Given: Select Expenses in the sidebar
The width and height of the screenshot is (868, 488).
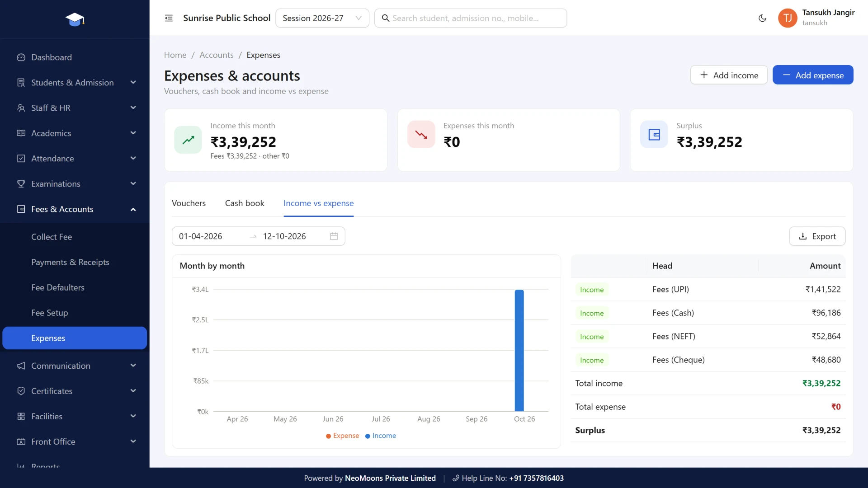Looking at the screenshot, I should [x=75, y=338].
